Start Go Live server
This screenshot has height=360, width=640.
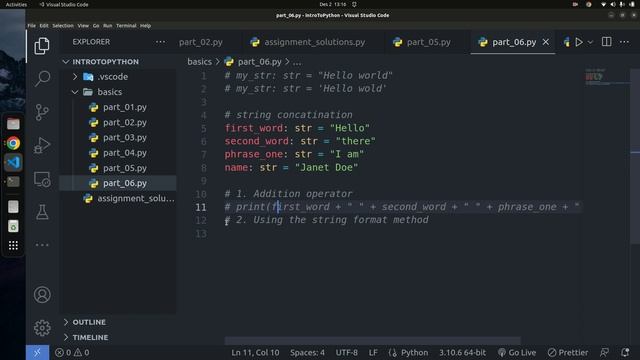pyautogui.click(x=517, y=353)
